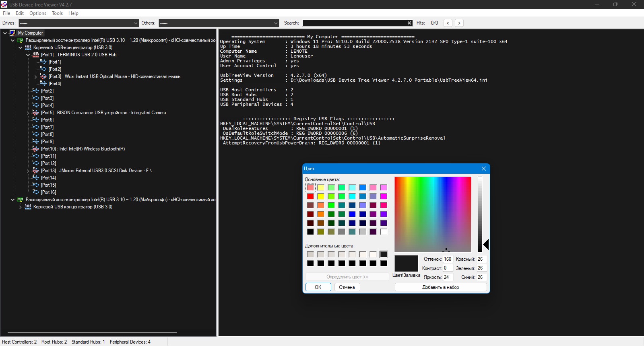
Task: Open the Tools menu
Action: coord(57,13)
